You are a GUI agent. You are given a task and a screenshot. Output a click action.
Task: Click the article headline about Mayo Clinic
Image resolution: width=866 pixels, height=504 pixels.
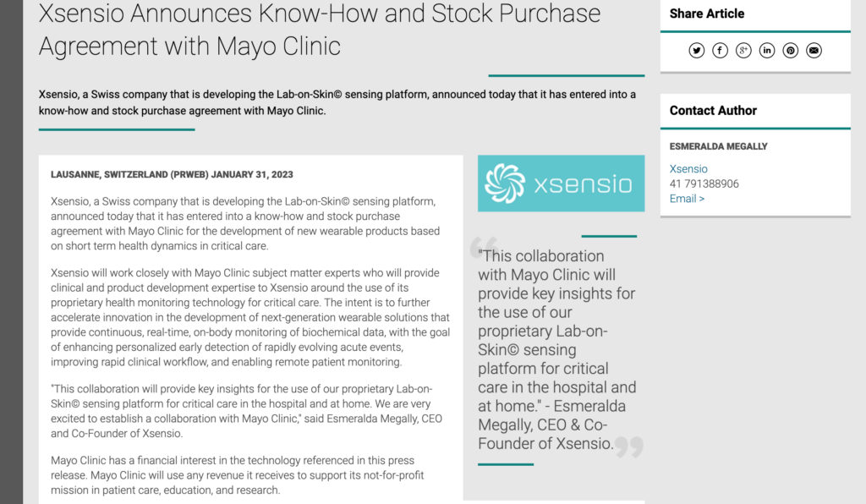click(x=319, y=30)
